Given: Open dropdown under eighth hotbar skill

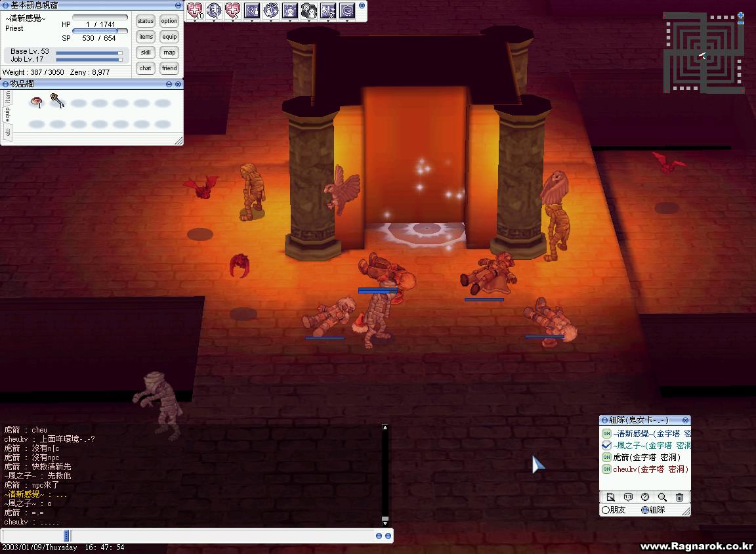Looking at the screenshot, I should (x=328, y=21).
